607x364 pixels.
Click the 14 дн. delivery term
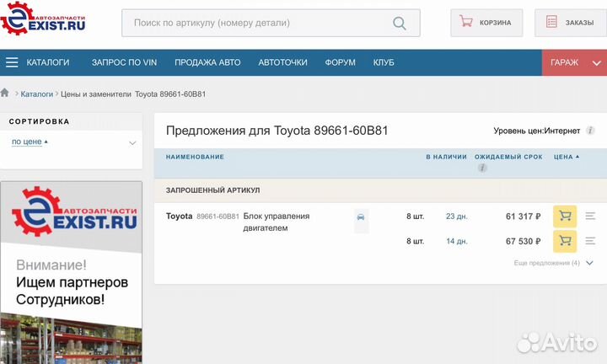[457, 241]
